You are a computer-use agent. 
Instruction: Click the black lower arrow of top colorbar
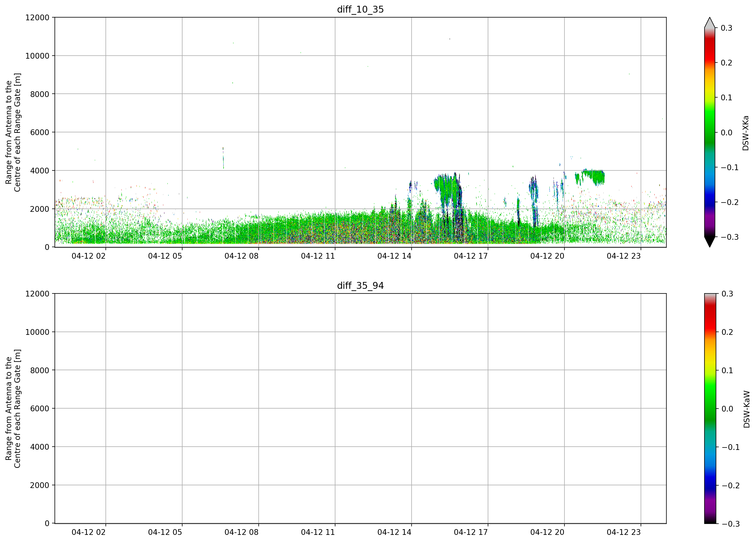(x=710, y=242)
